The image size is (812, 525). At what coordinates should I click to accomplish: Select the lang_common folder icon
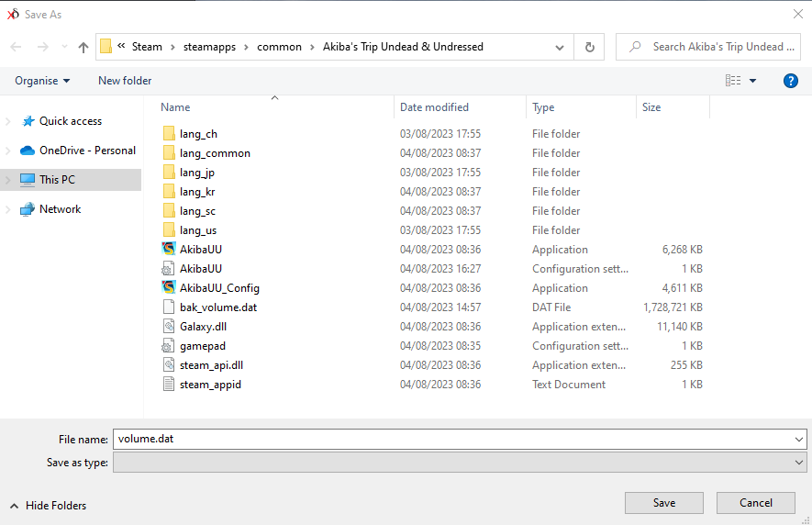point(169,153)
